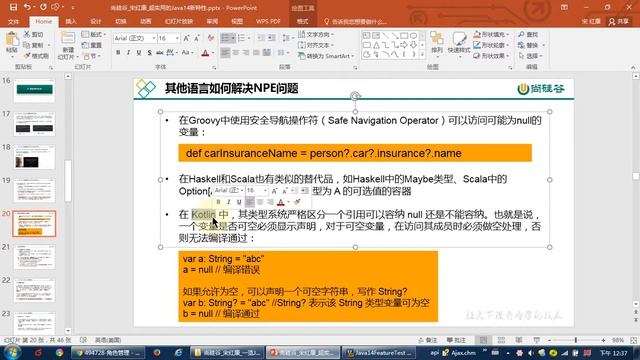Select the oval shape in shapes gallery
This screenshot has width=640, height=360.
click(x=413, y=36)
